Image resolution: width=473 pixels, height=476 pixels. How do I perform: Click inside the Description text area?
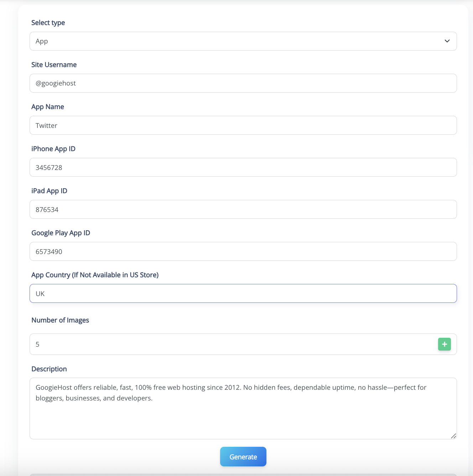click(x=243, y=413)
